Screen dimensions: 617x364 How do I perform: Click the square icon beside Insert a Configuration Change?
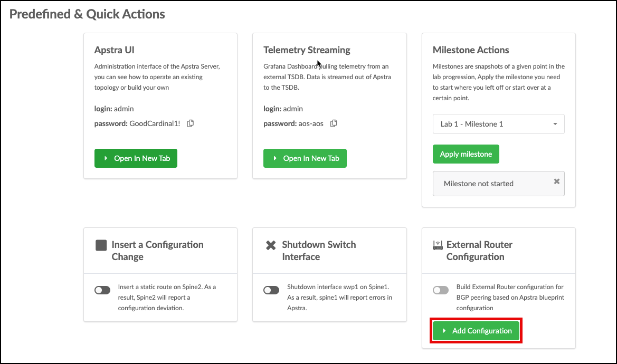(x=101, y=245)
